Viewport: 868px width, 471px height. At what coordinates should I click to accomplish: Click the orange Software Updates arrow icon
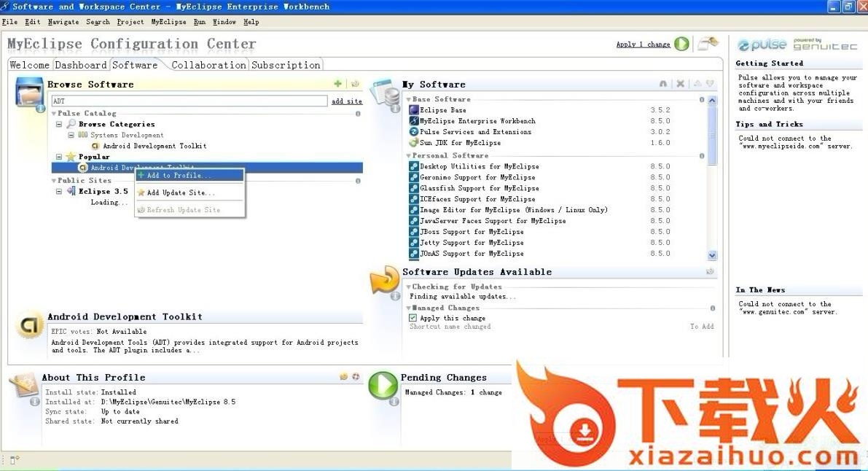385,280
